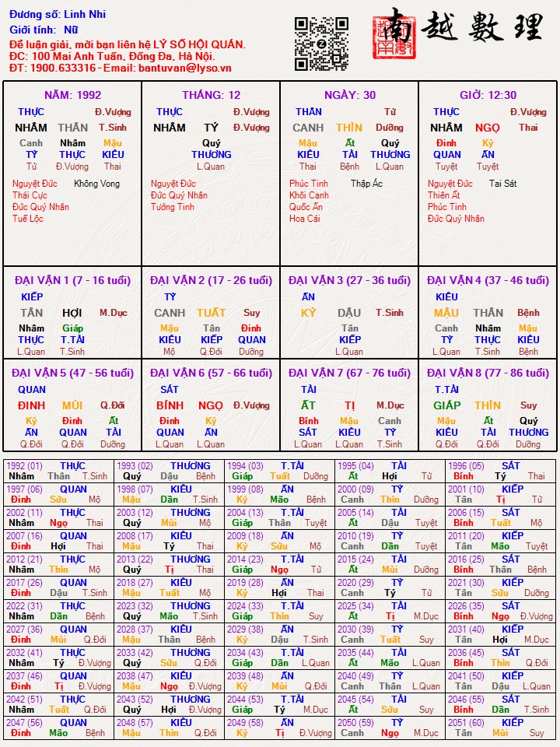560x747 pixels.
Task: Click 'ĐẠI VẬN 4 (37 - 46 tuổi)' header
Action: 488,280
